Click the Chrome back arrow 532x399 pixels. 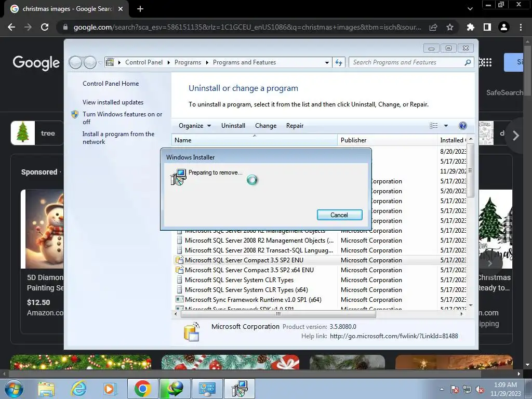pyautogui.click(x=11, y=27)
